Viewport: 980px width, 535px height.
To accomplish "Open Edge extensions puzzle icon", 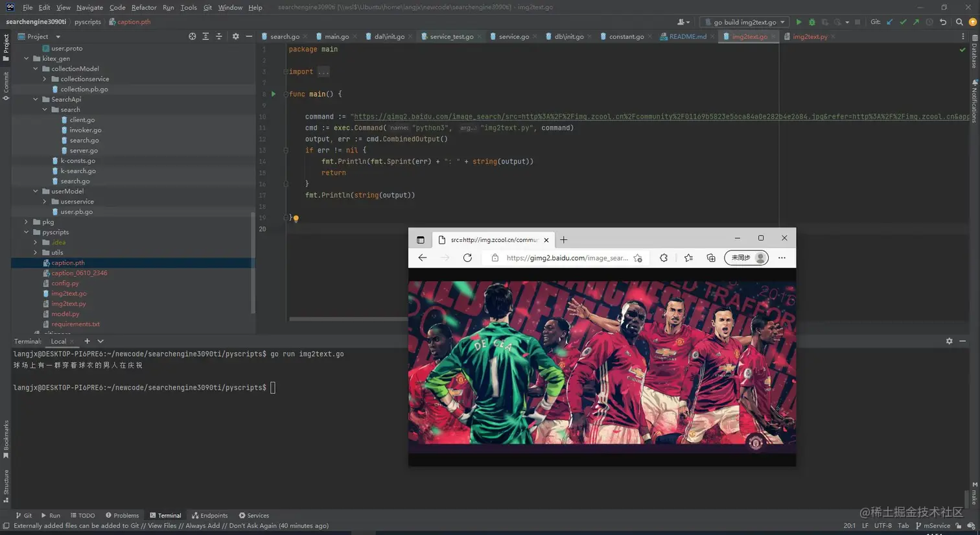I will [664, 258].
